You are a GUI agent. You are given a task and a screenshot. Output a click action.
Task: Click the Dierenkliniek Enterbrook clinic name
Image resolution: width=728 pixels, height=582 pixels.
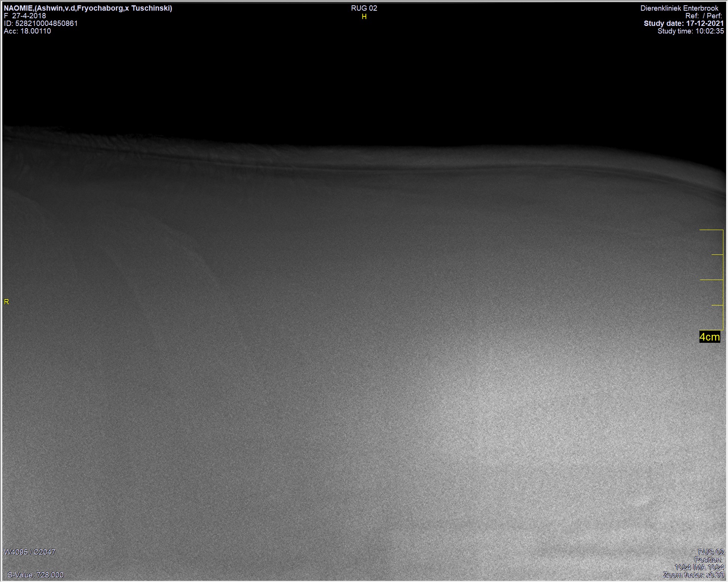point(679,8)
